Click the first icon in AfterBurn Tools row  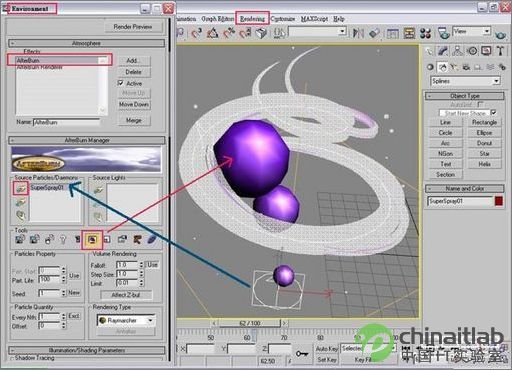[x=20, y=239]
